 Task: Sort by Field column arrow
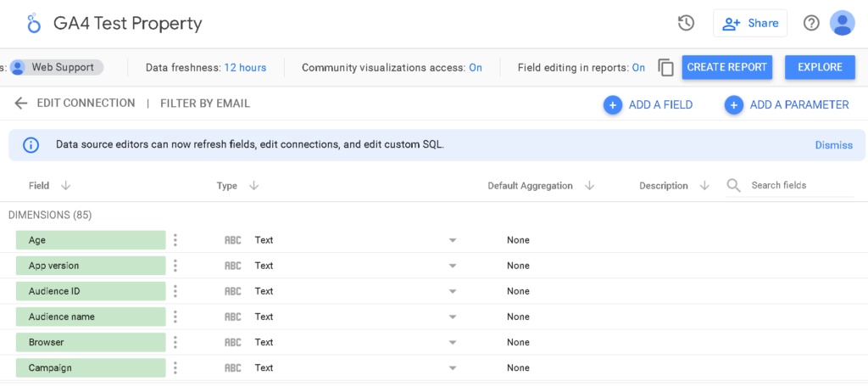click(66, 186)
